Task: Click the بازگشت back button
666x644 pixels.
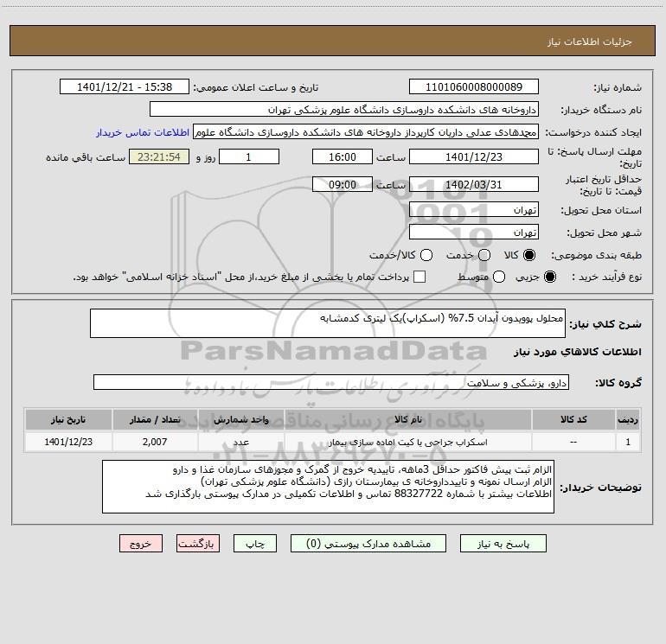Action: 198,544
